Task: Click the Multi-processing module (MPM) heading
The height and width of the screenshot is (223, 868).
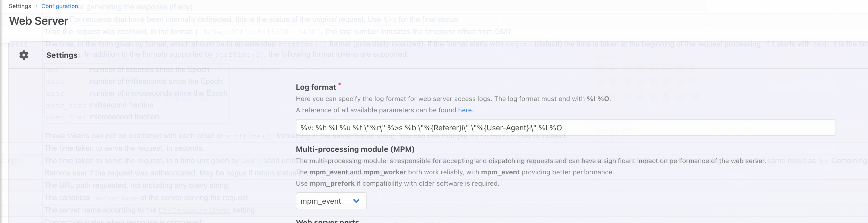Action: (x=355, y=149)
